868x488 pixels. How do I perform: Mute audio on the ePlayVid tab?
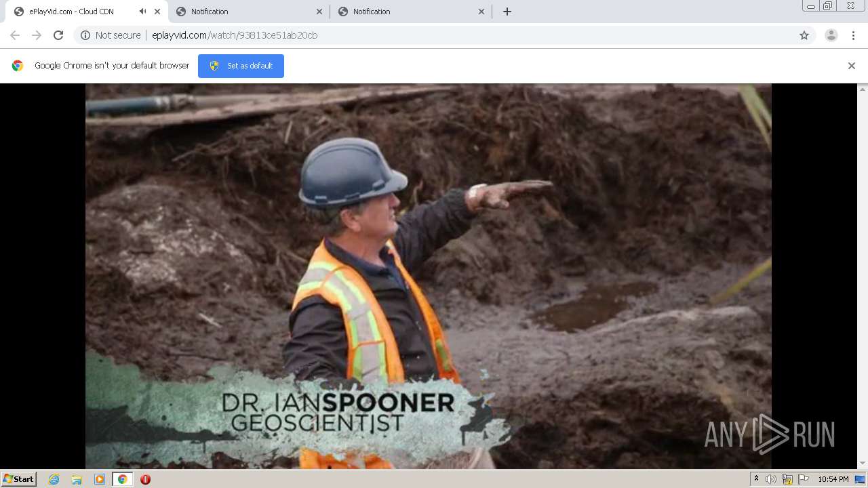142,12
